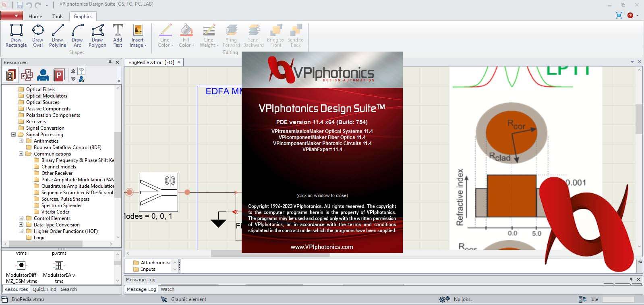Select the Channel models folder
The width and height of the screenshot is (644, 305).
click(x=59, y=167)
